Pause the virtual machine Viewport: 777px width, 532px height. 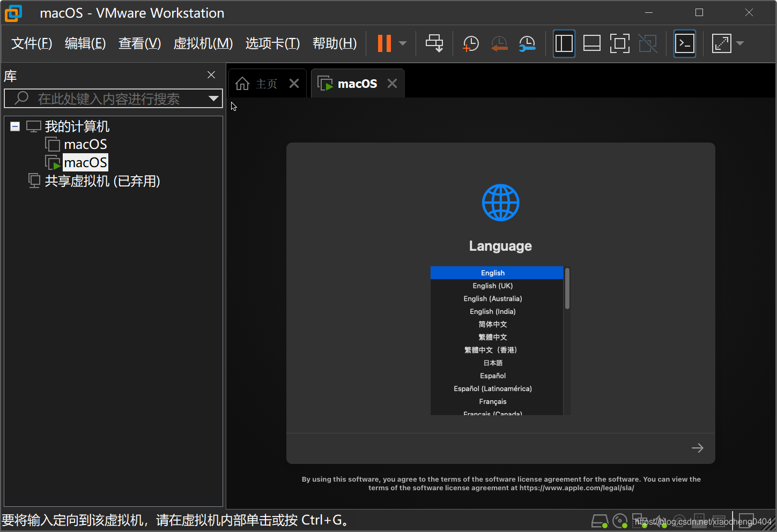[x=384, y=43]
